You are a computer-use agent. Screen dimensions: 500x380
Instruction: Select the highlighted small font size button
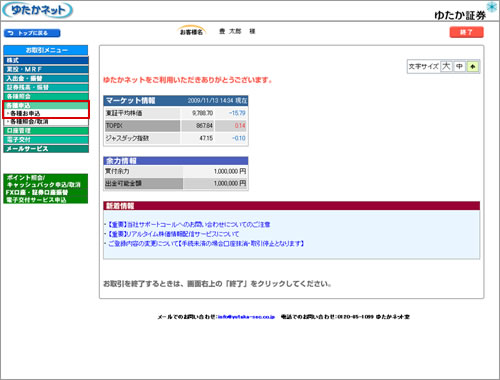coord(472,67)
